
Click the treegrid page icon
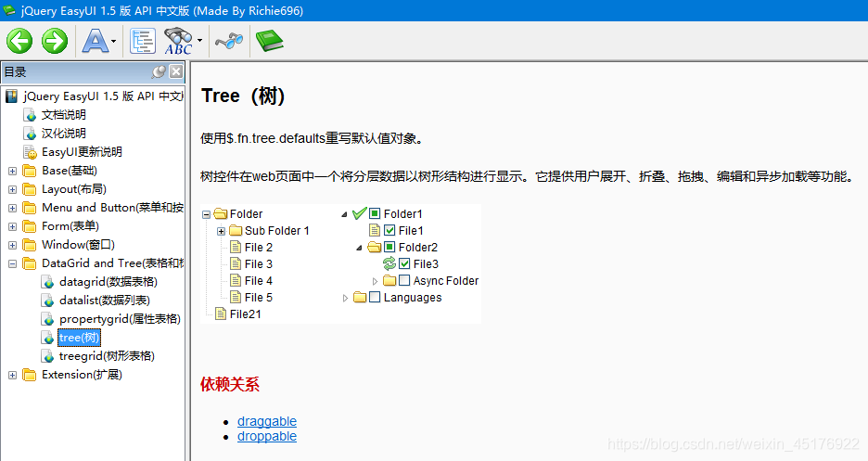click(47, 356)
